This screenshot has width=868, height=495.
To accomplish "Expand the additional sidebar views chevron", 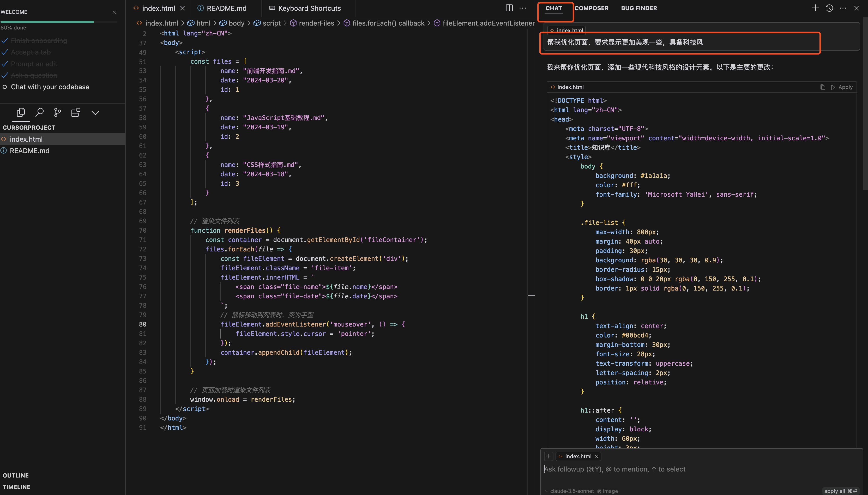I will point(95,113).
